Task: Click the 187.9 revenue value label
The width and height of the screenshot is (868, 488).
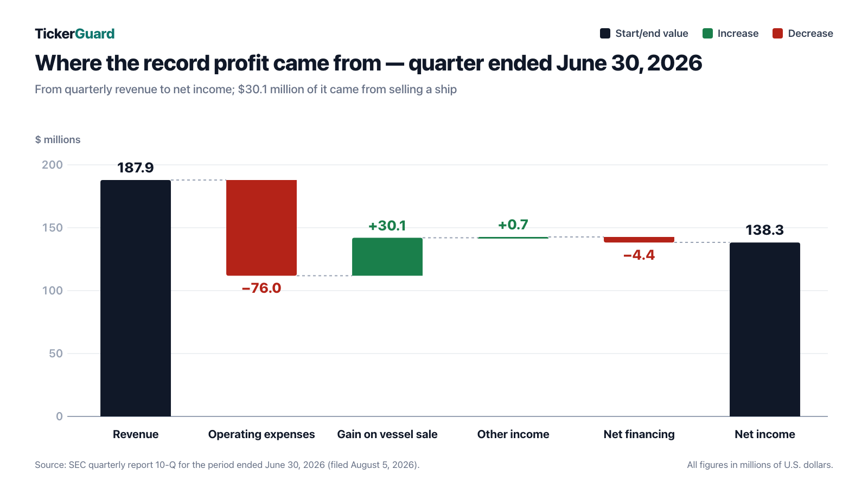Action: (x=136, y=168)
